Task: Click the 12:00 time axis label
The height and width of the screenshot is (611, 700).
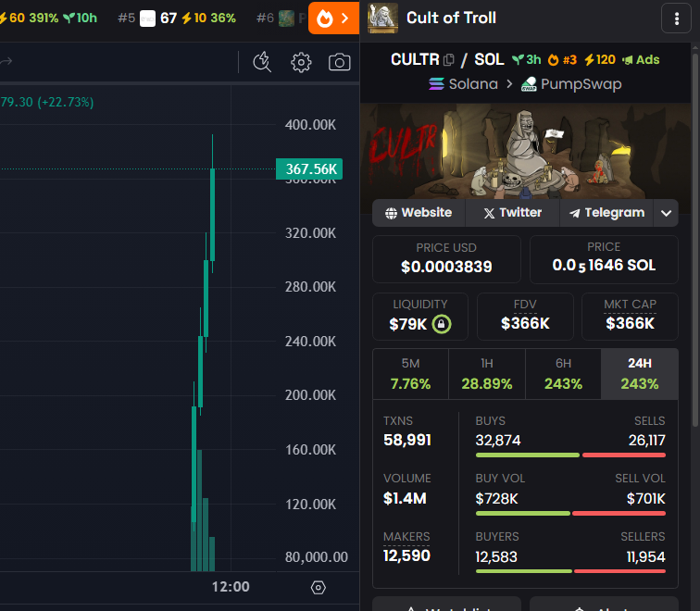Action: [231, 587]
